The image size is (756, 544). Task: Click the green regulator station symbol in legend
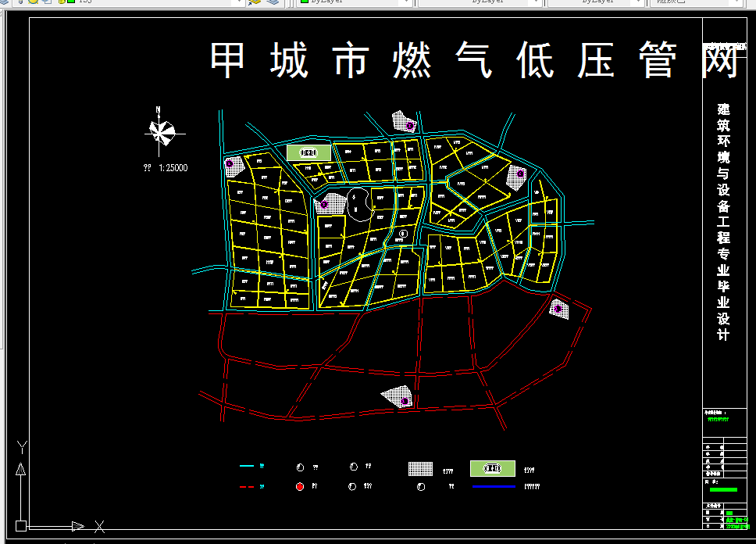coord(491,467)
